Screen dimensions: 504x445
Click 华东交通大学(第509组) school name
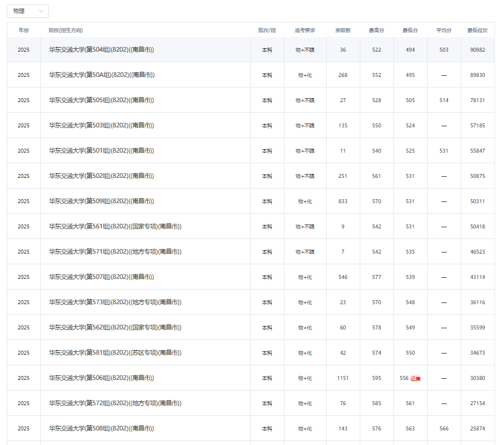[x=101, y=201]
